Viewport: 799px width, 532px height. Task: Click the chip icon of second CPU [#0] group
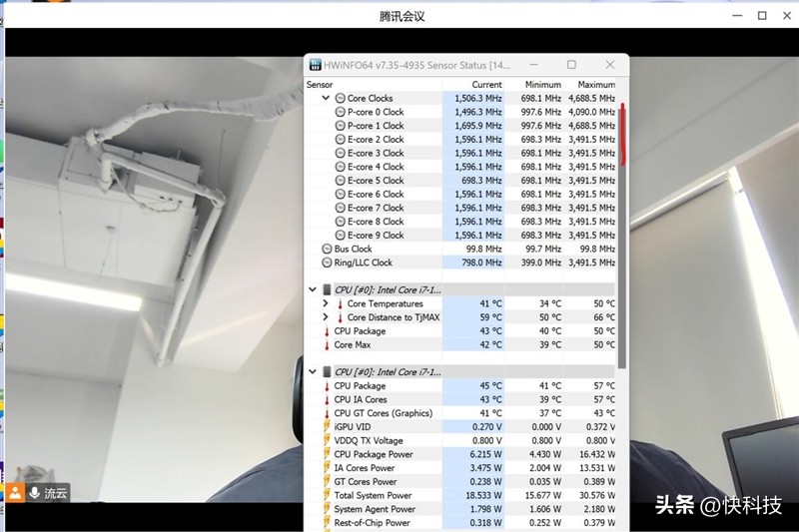[327, 372]
